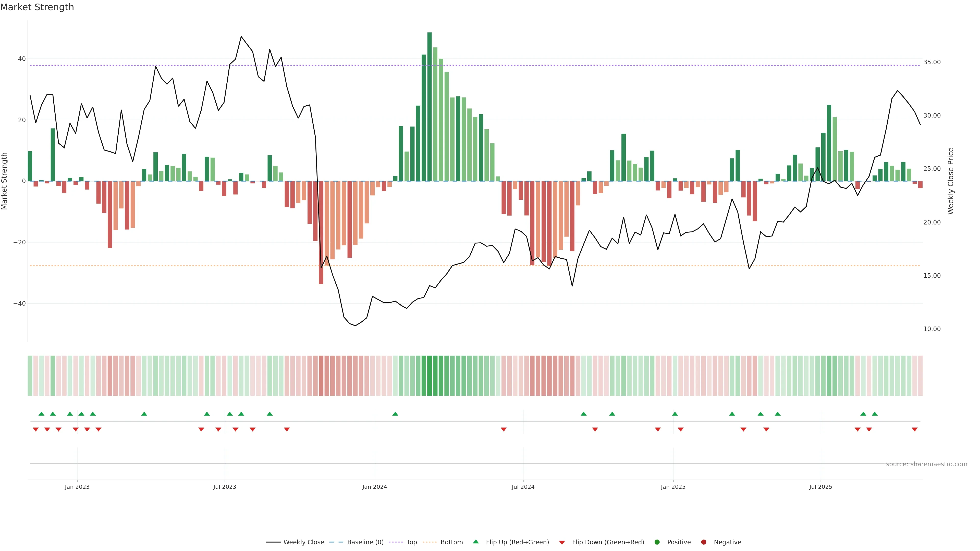
Task: Select the last flip-down triangle at far right
Action: pos(915,429)
